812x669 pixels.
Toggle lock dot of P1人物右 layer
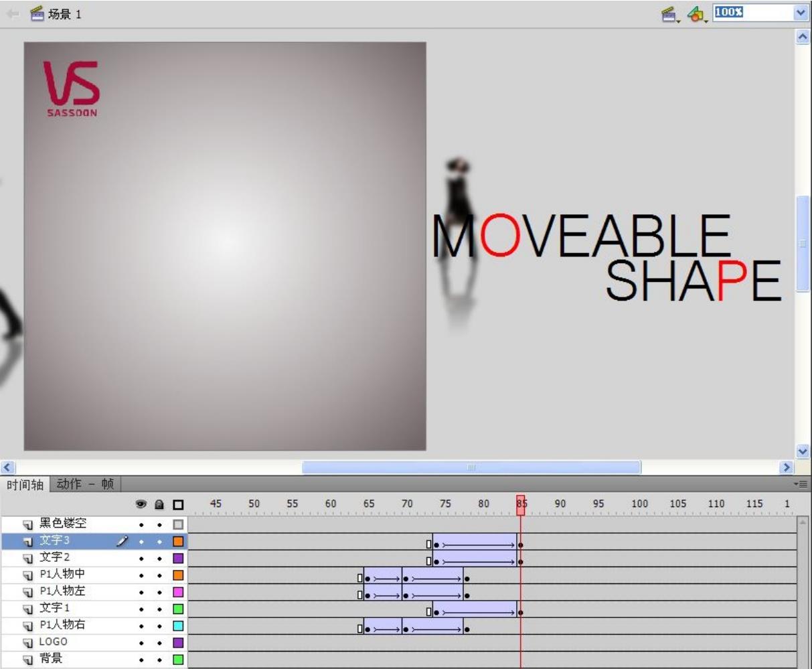click(159, 626)
